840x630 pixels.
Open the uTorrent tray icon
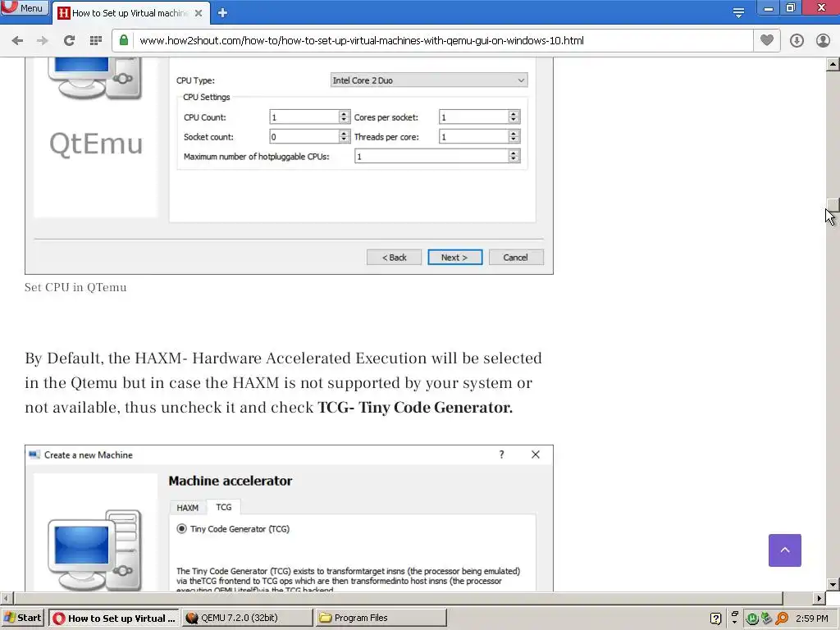(x=752, y=619)
